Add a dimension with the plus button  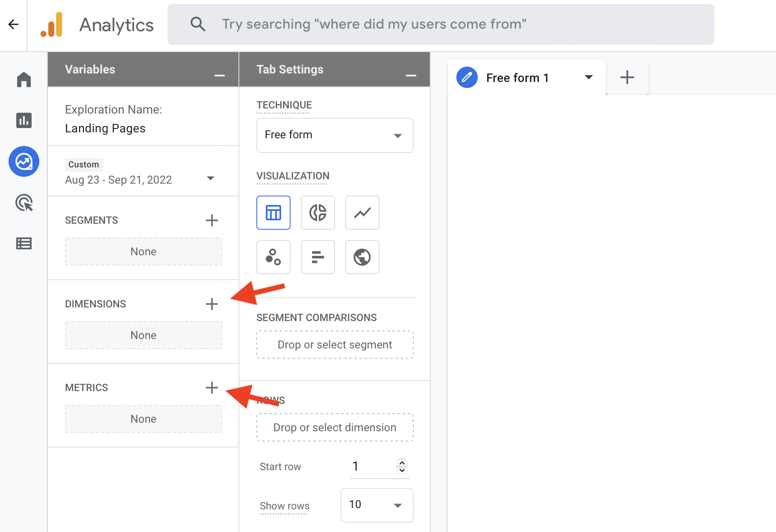pyautogui.click(x=212, y=304)
